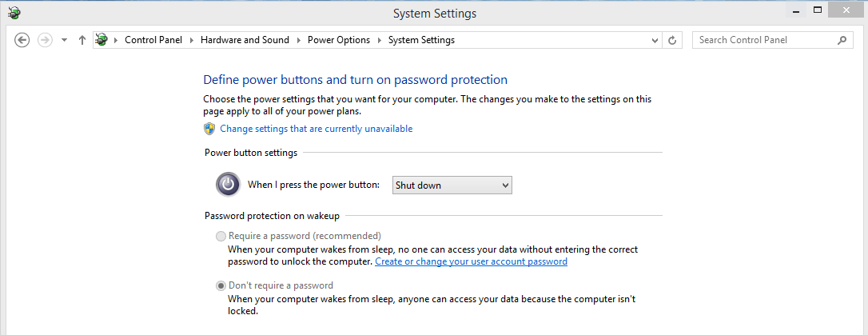Open Create or change your user account password

coord(471,261)
